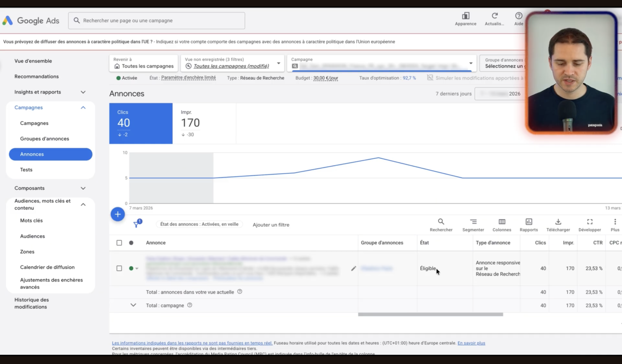Image resolution: width=622 pixels, height=364 pixels.
Task: Open Mots clés in sidebar
Action: [31, 220]
